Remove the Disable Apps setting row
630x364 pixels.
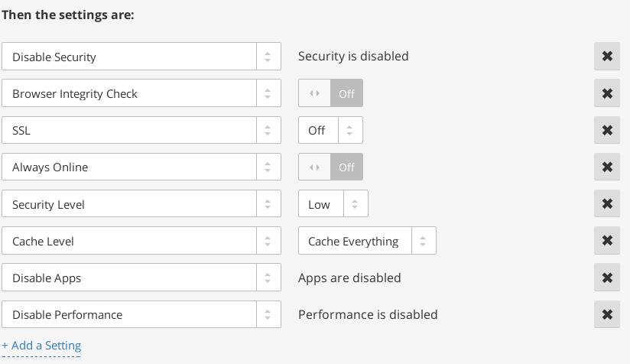click(606, 278)
